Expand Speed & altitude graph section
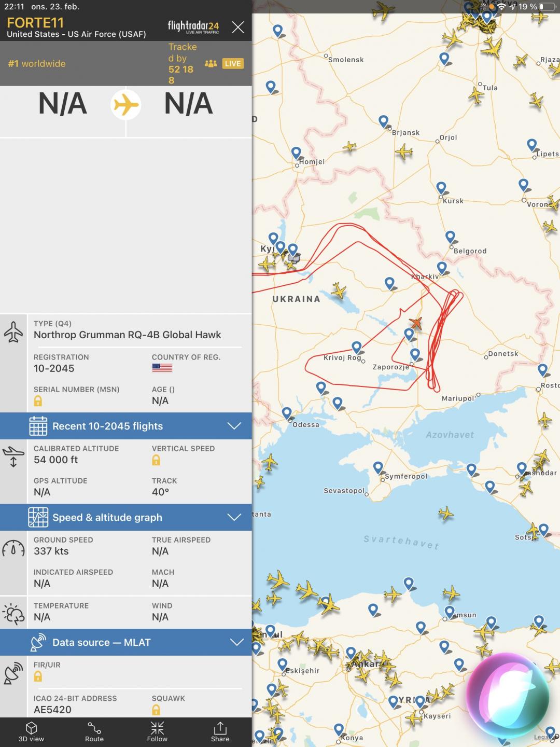The image size is (560, 747). (x=126, y=517)
